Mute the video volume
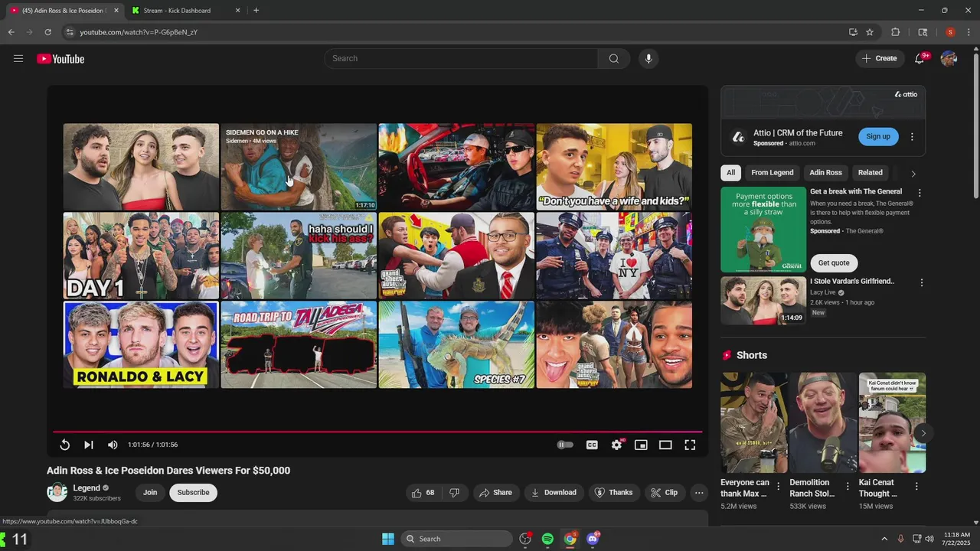Viewport: 980px width, 551px height. 113,445
